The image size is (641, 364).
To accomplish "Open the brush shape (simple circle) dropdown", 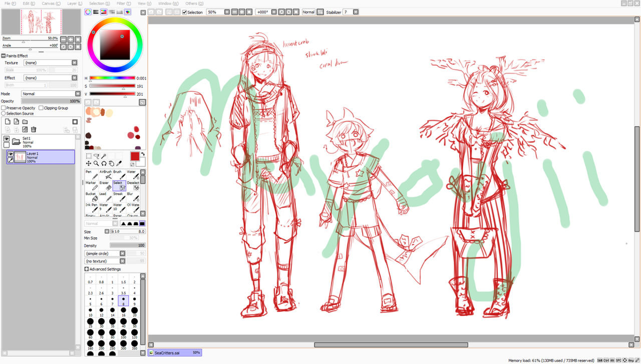I will pyautogui.click(x=123, y=254).
